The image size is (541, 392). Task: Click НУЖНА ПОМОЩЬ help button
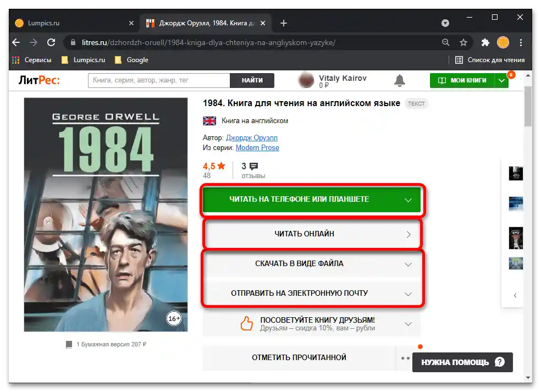tap(462, 362)
